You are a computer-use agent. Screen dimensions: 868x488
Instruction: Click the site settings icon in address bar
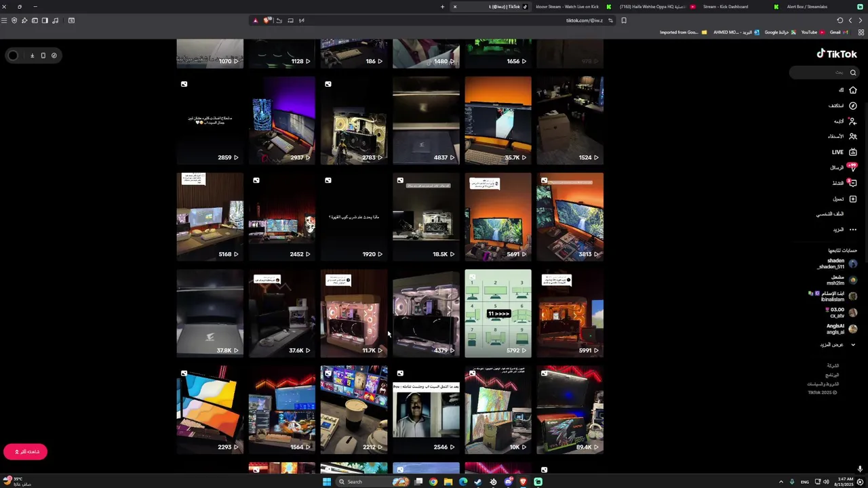(x=610, y=20)
